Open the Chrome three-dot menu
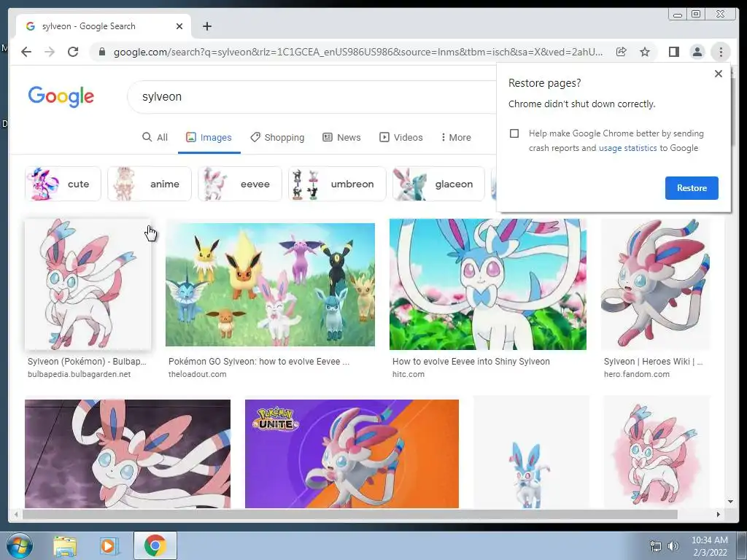This screenshot has width=747, height=560. [721, 52]
